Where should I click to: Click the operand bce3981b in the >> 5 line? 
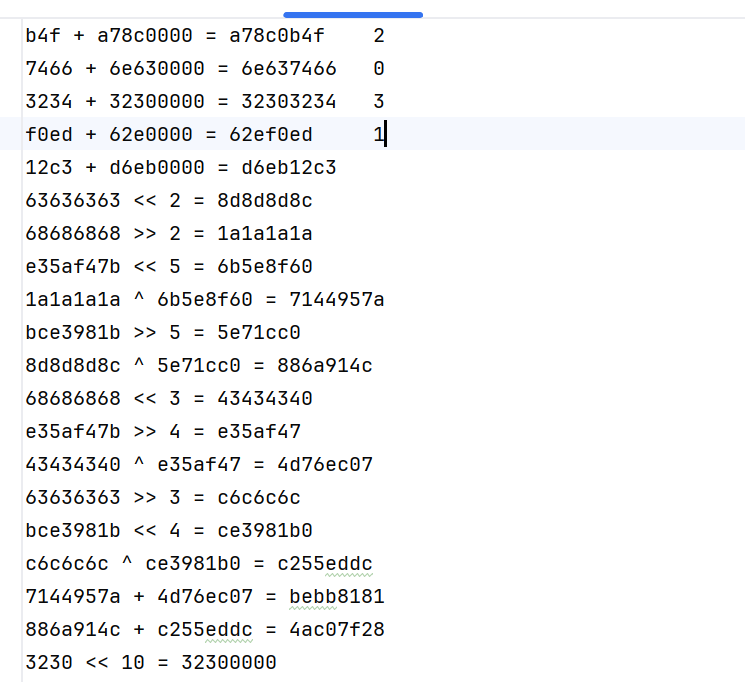tap(73, 333)
